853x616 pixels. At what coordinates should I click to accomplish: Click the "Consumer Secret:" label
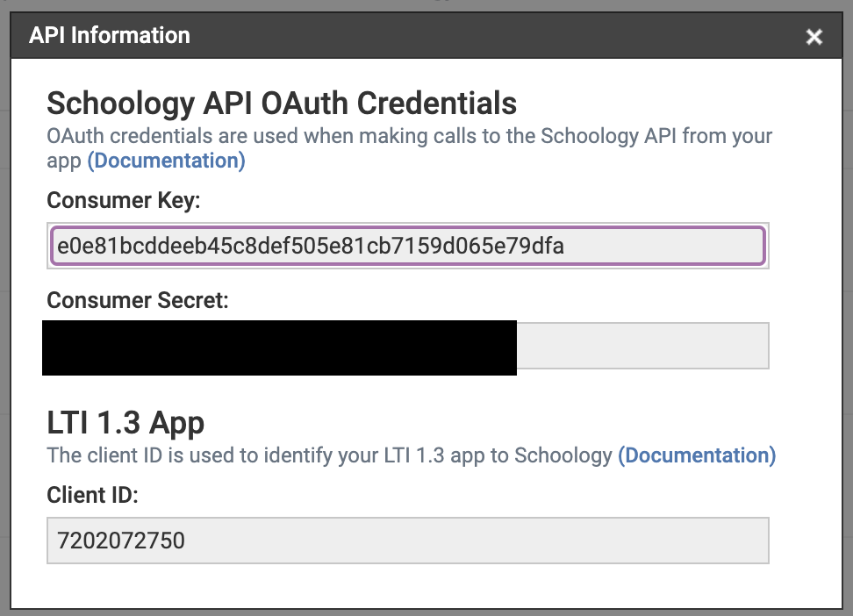[x=138, y=300]
